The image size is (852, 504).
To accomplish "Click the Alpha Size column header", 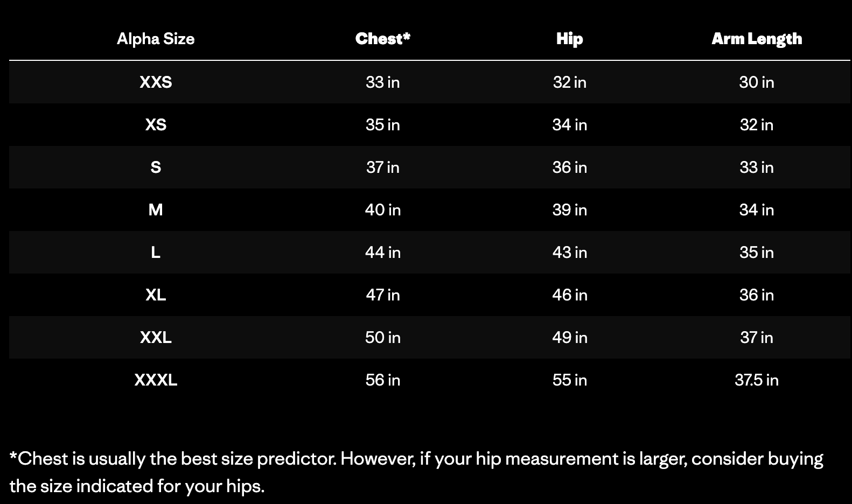I will pos(156,39).
